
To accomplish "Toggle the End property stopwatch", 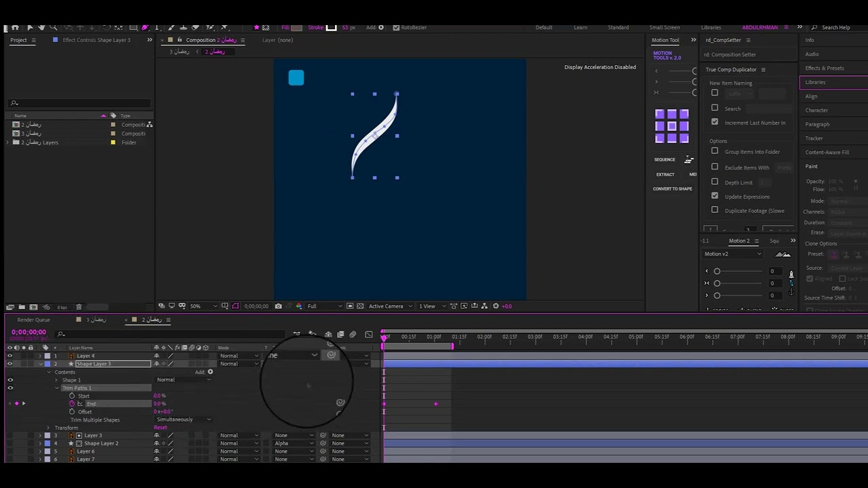I will coord(72,404).
